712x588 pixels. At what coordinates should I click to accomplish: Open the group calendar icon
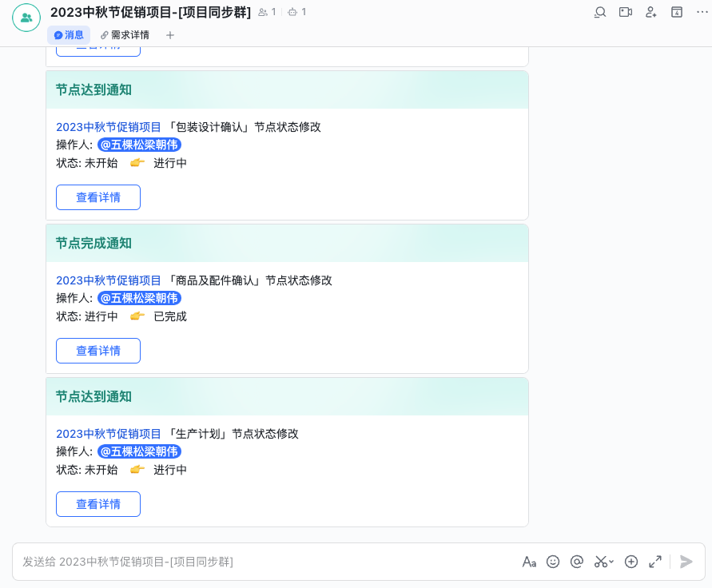pyautogui.click(x=677, y=12)
